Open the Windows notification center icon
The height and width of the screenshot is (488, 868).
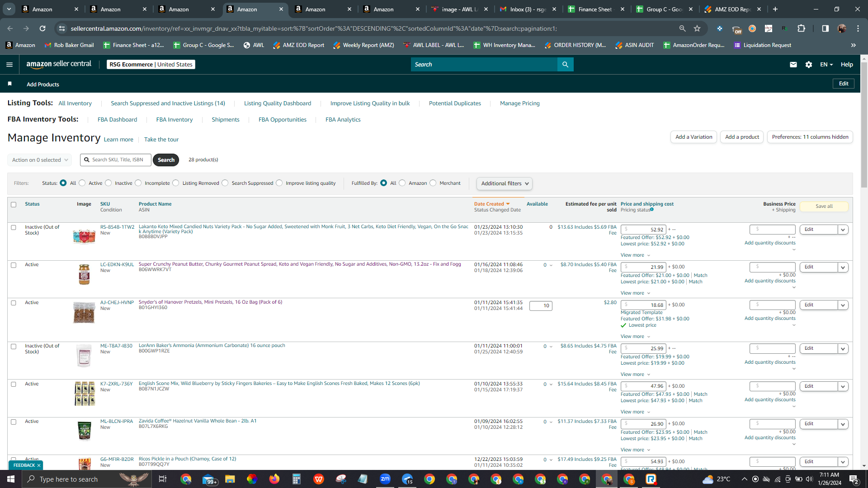[854, 479]
